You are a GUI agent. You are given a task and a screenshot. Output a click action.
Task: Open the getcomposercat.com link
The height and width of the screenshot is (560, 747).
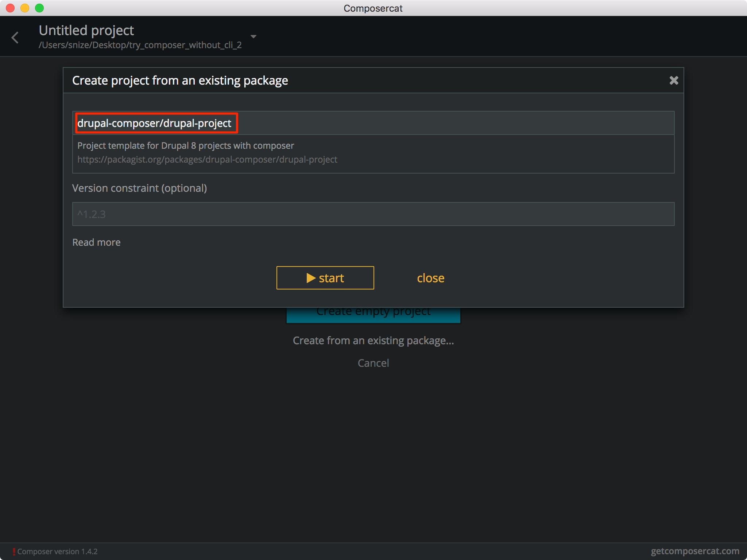[x=695, y=551]
